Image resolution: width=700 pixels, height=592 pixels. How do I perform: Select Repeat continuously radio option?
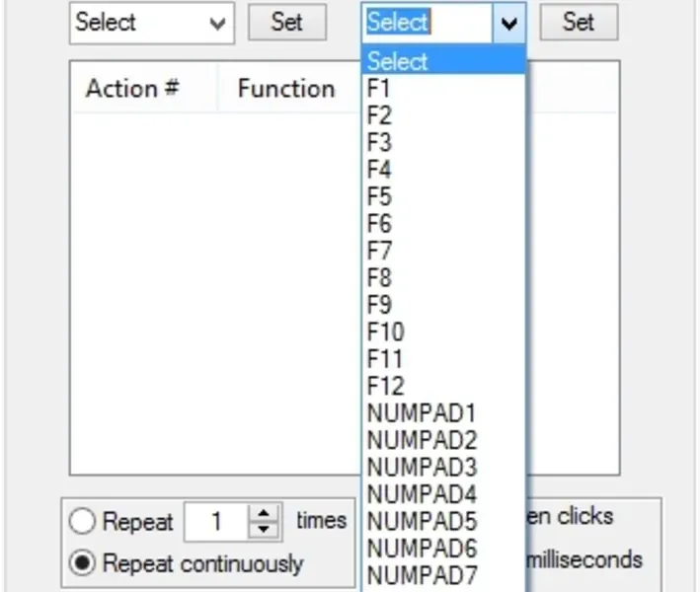85,563
